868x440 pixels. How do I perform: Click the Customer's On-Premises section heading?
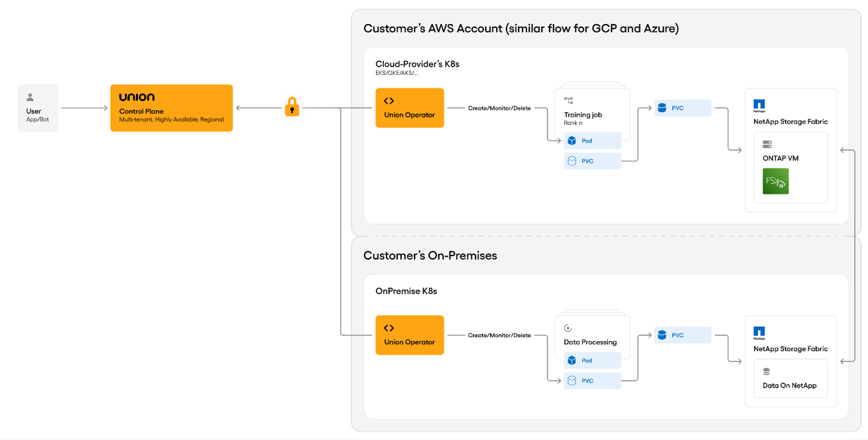coord(430,255)
